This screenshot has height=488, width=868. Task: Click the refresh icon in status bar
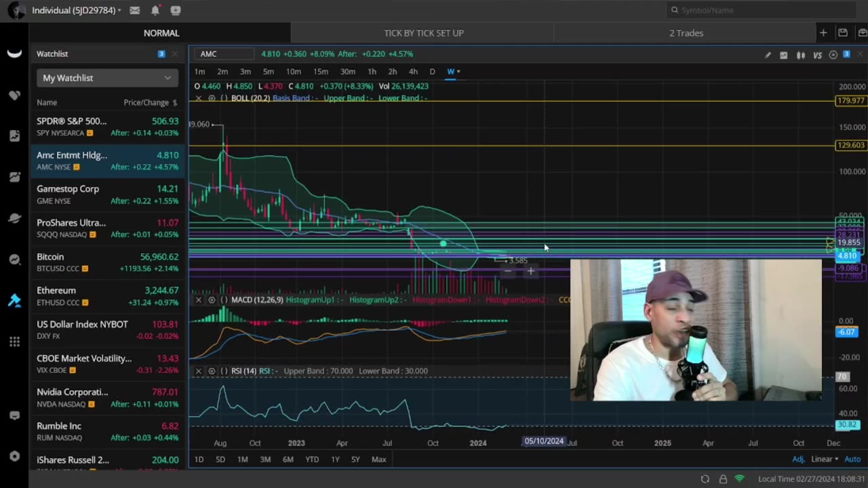pyautogui.click(x=705, y=479)
